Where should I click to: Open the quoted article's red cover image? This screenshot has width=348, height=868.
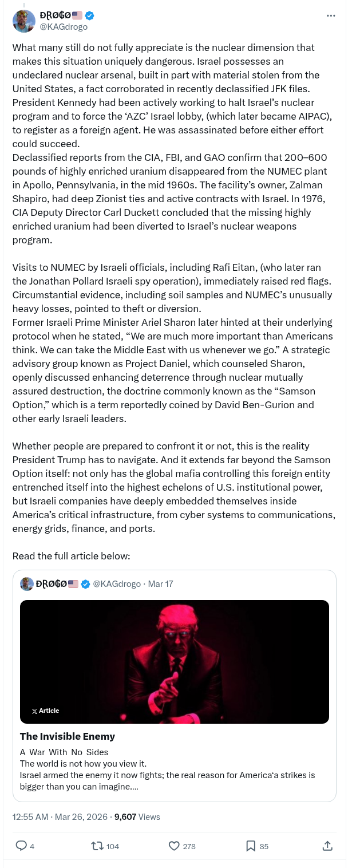(x=174, y=661)
